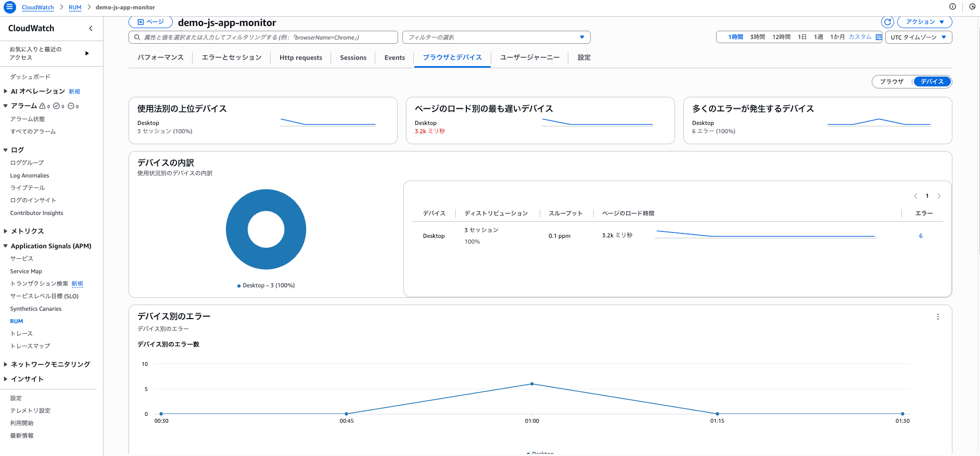The height and width of the screenshot is (456, 980).
Task: Go to previous table page arrow
Action: [x=915, y=196]
